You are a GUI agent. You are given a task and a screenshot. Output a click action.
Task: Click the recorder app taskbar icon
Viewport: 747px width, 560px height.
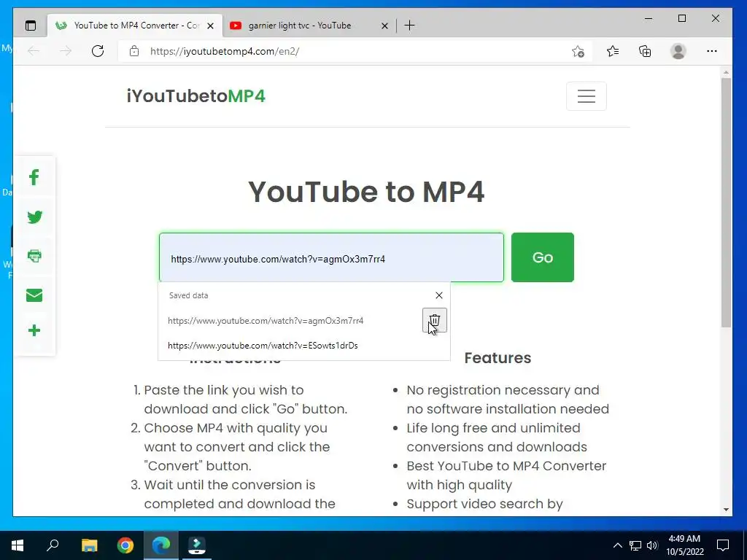(197, 545)
